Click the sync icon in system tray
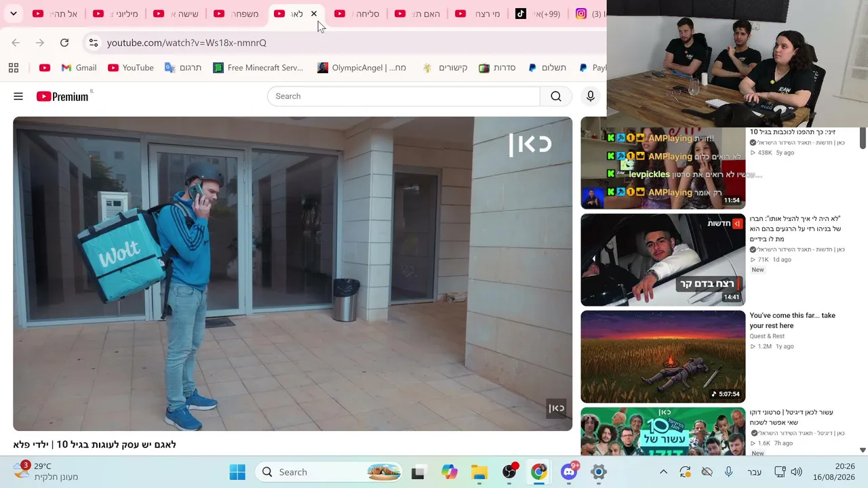Screen dimensions: 868x488 coord(685,472)
